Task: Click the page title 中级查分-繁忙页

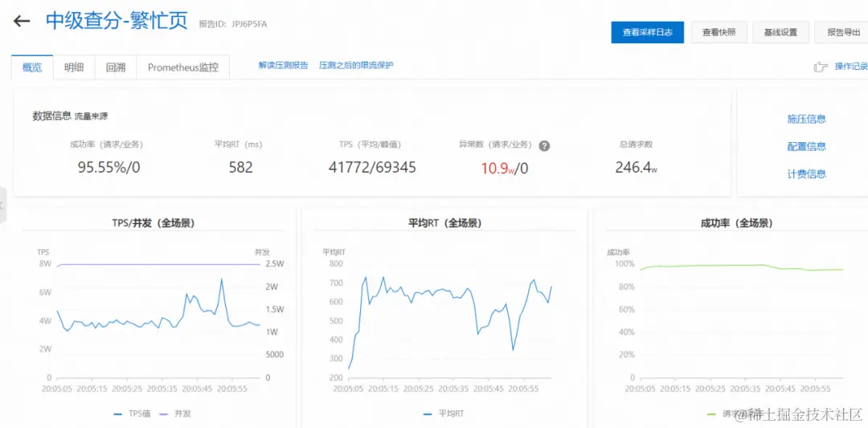Action: 118,22
